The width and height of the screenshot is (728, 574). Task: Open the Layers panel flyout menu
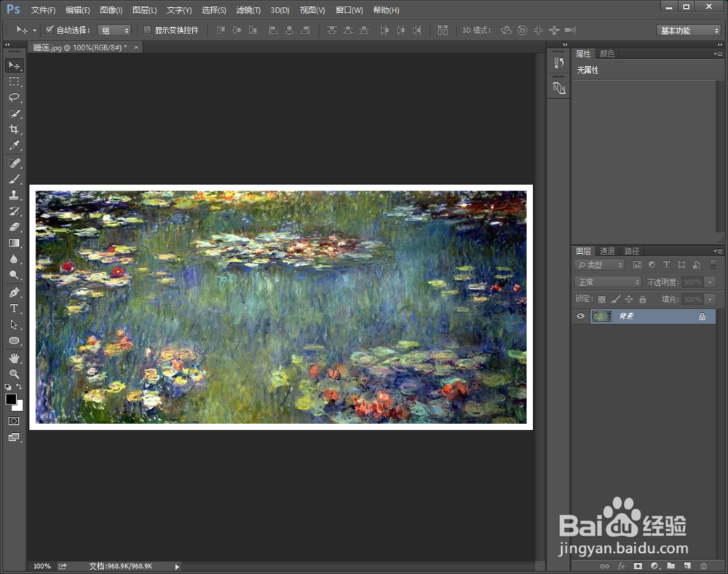coord(719,251)
